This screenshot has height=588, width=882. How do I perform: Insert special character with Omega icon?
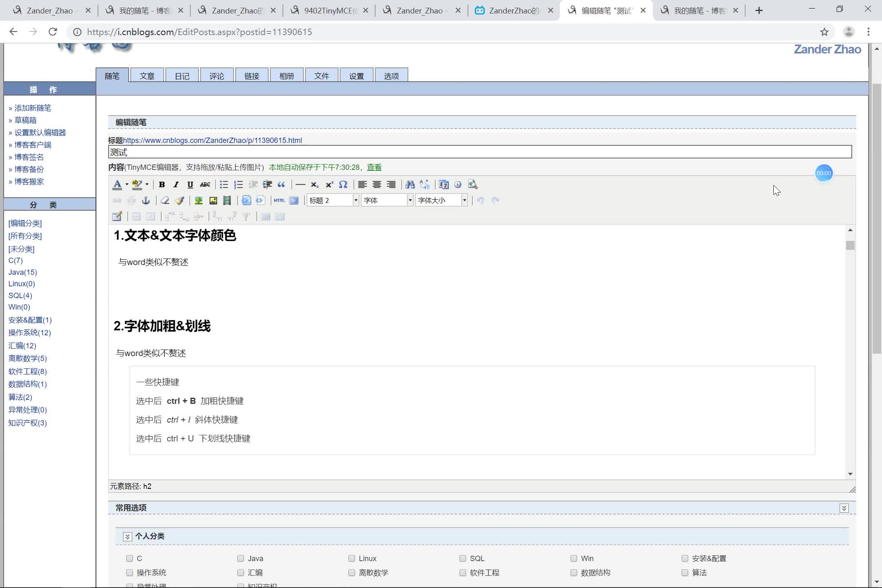(343, 185)
